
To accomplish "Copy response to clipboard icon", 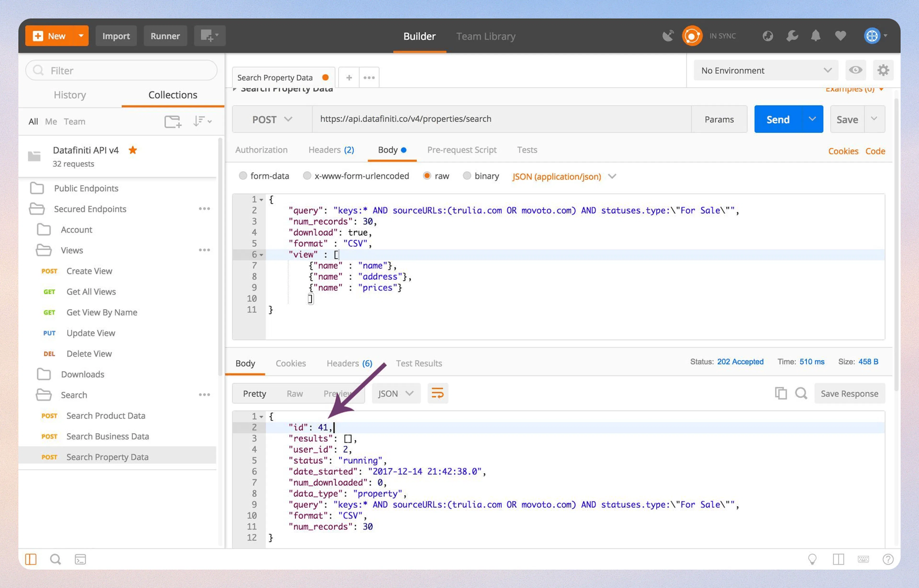I will 780,393.
